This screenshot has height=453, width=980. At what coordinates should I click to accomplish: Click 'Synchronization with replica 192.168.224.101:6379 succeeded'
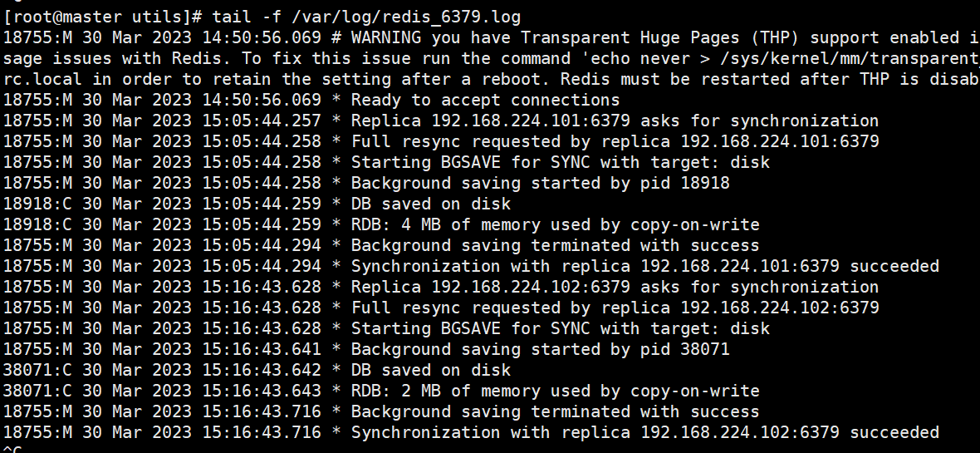click(x=644, y=266)
